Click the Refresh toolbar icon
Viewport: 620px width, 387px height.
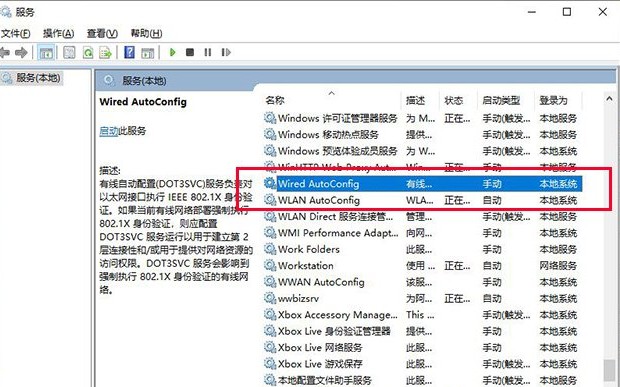(88, 52)
